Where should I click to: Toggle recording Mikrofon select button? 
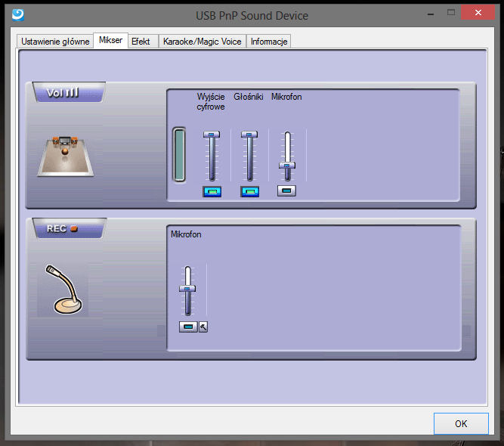click(x=188, y=327)
